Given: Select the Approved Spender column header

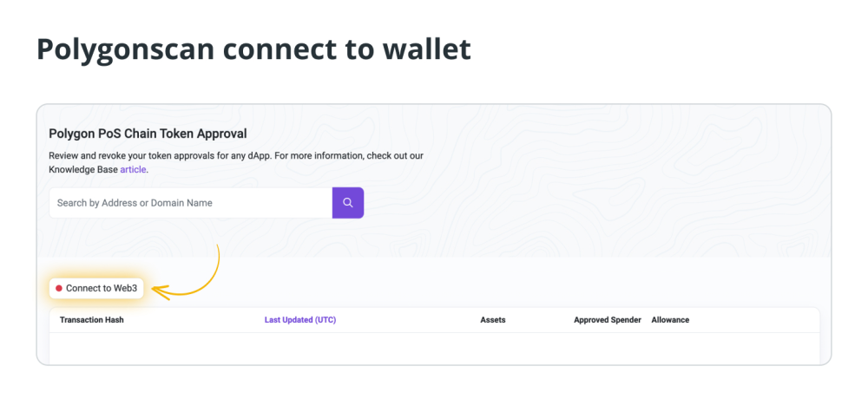Looking at the screenshot, I should click(x=608, y=320).
